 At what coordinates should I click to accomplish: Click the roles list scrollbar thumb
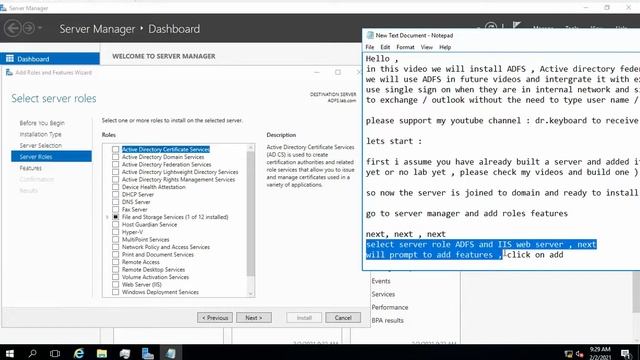pyautogui.click(x=251, y=213)
